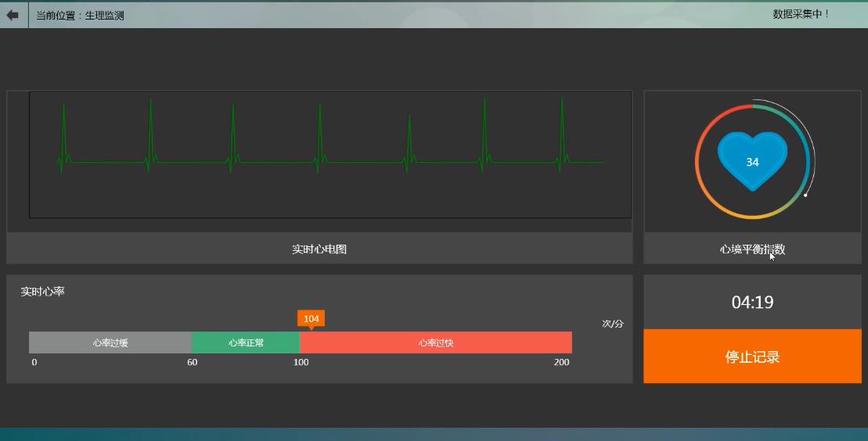This screenshot has width=868, height=441.
Task: Click the white dot at gauge arc end
Action: pos(805,195)
